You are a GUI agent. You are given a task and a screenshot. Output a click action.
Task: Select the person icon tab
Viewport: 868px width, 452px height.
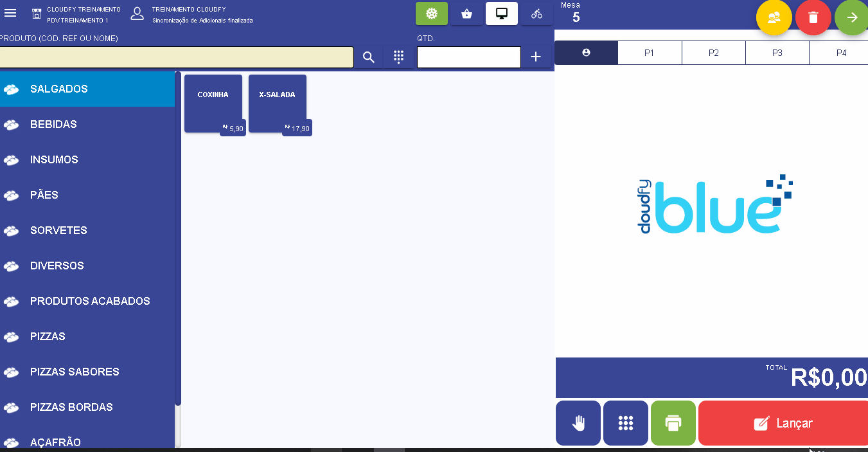586,53
